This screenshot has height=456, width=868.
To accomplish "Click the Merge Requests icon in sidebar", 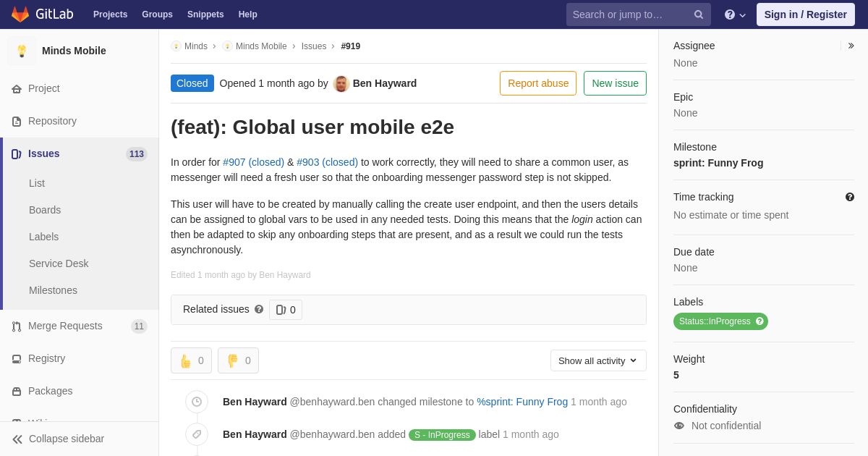I will 17,326.
